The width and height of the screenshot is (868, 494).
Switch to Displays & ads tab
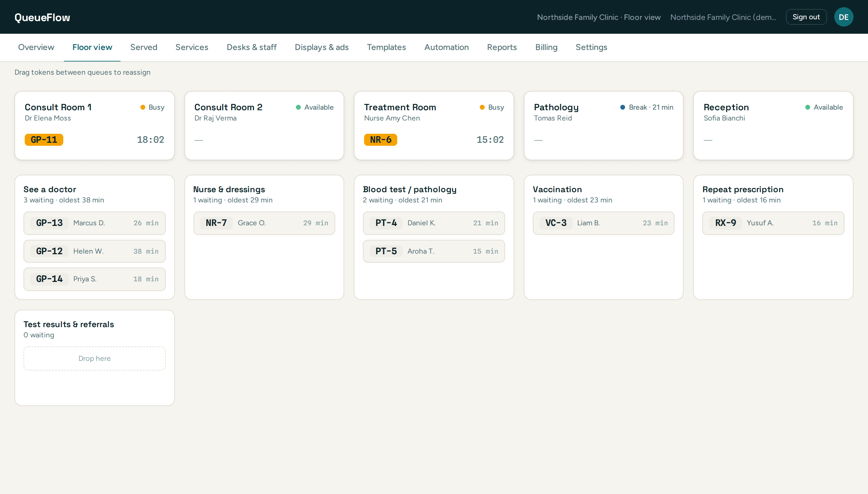point(322,47)
